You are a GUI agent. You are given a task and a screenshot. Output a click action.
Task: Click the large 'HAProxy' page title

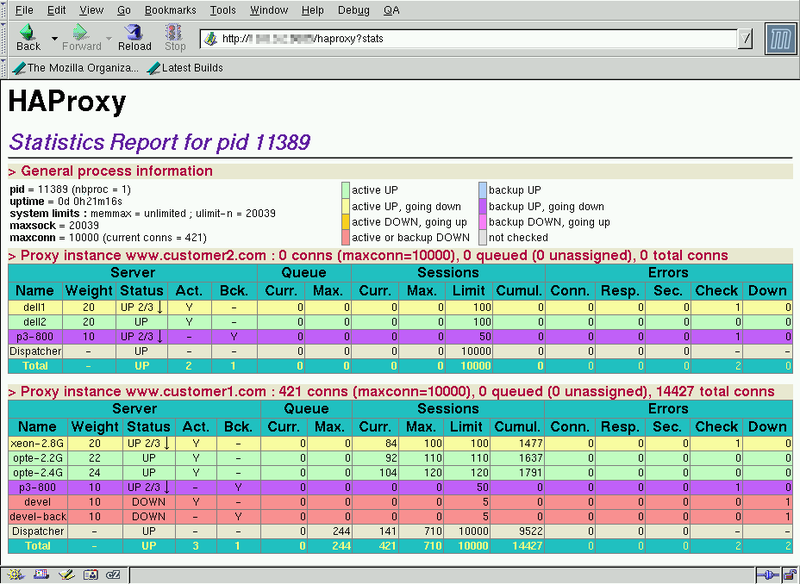coord(67,101)
